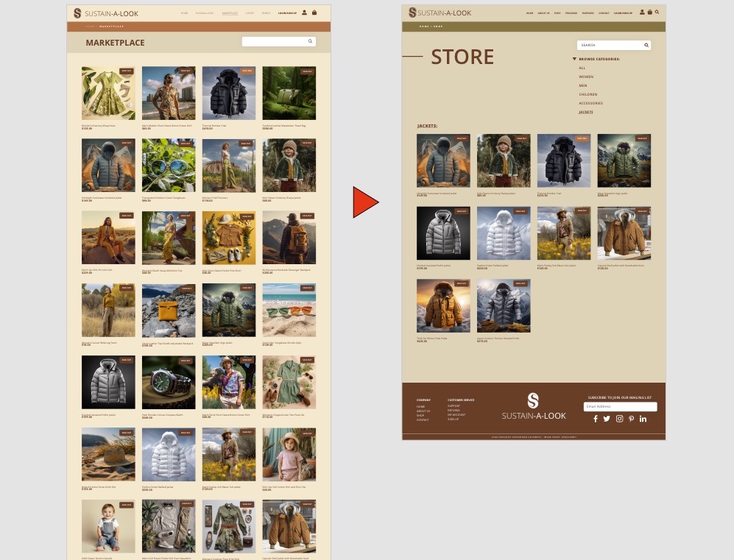Open the Marketplace tab in left page navigation
This screenshot has height=560, width=734.
pyautogui.click(x=230, y=13)
